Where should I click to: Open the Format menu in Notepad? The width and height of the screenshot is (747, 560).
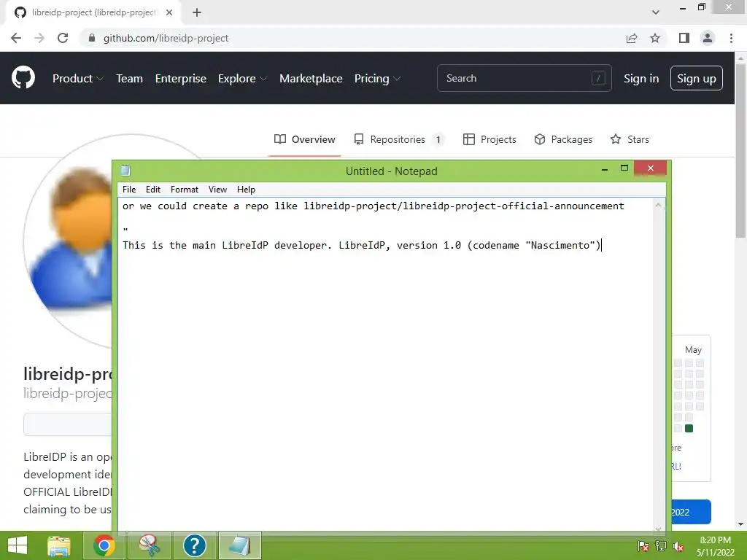(x=185, y=190)
